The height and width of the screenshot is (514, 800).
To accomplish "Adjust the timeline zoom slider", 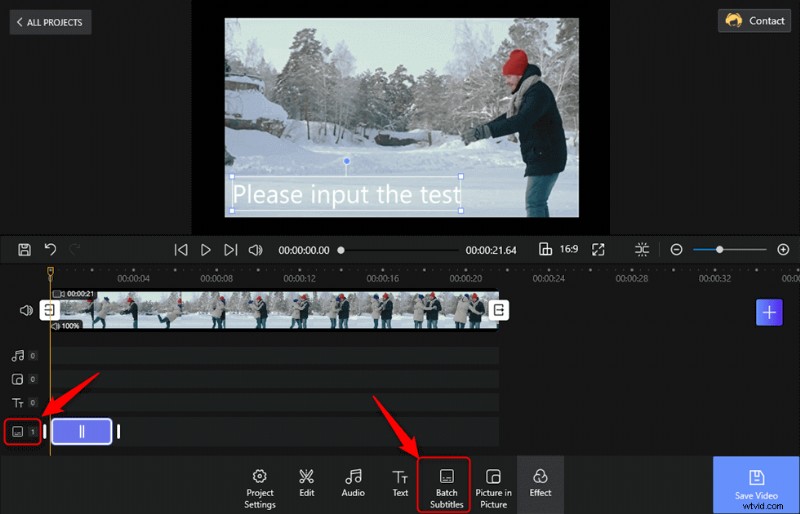I will (719, 250).
